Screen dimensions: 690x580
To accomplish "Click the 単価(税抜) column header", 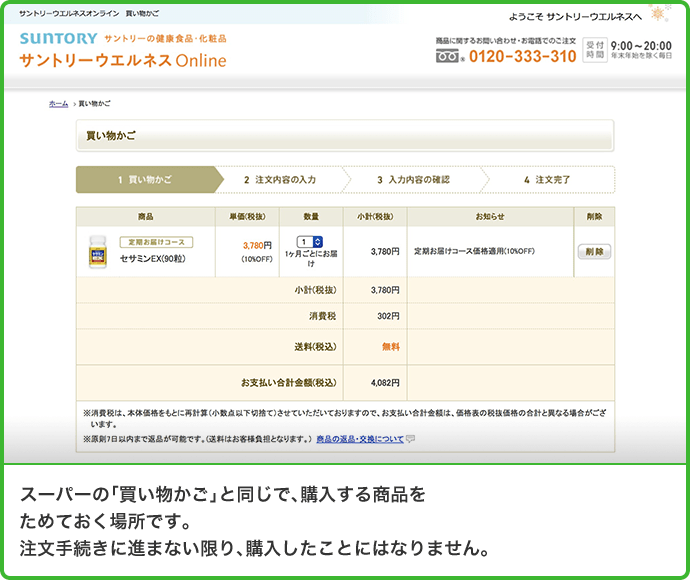I will click(247, 217).
